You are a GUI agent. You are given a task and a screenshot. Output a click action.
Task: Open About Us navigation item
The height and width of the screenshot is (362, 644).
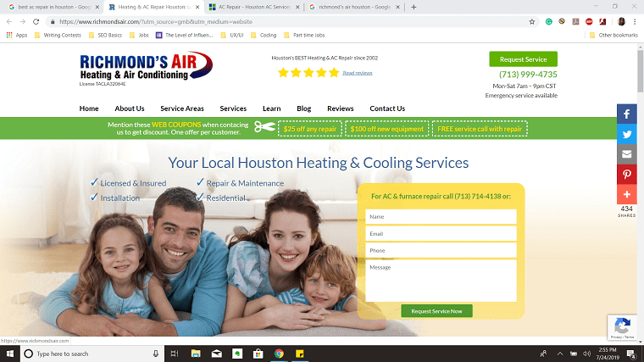(130, 109)
